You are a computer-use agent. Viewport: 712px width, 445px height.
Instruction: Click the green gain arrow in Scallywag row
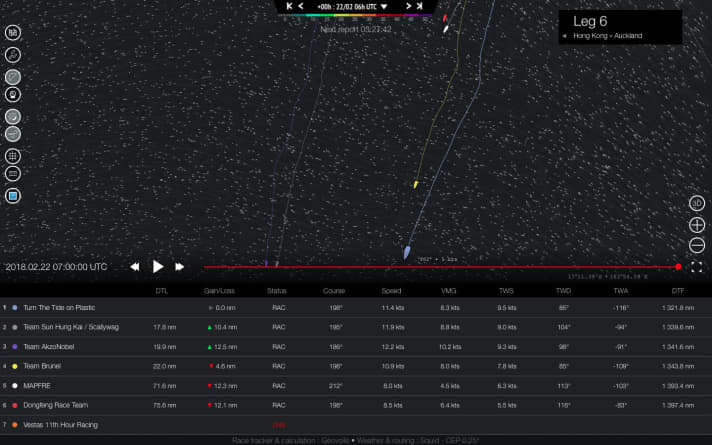[209, 327]
